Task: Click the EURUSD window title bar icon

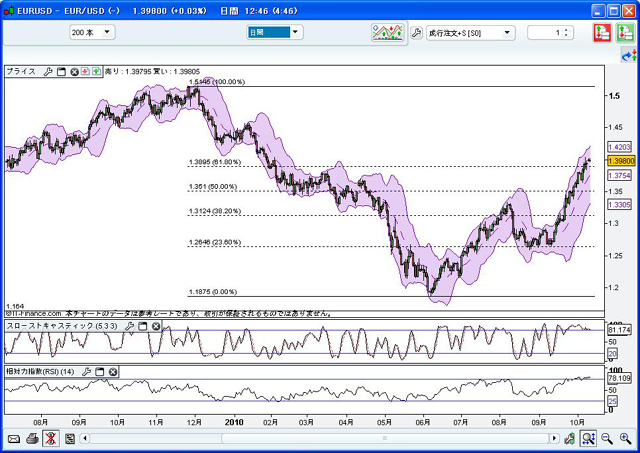Action: [x=9, y=11]
